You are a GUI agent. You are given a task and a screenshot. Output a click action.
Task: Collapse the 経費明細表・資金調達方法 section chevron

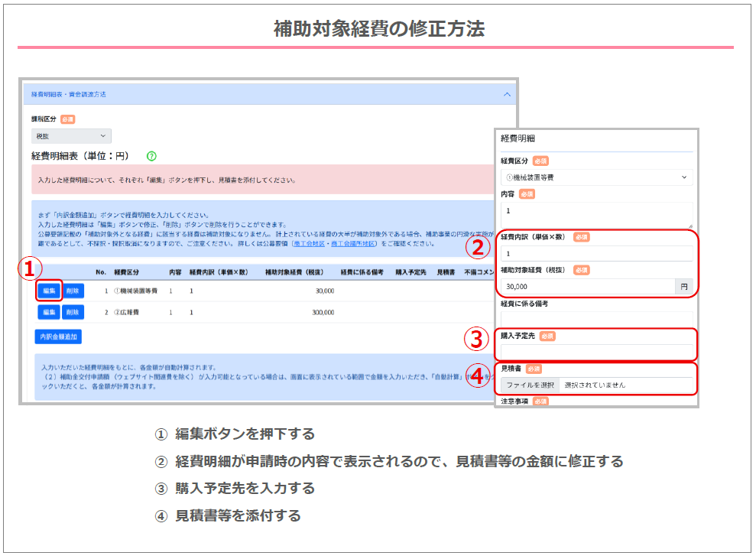[506, 94]
